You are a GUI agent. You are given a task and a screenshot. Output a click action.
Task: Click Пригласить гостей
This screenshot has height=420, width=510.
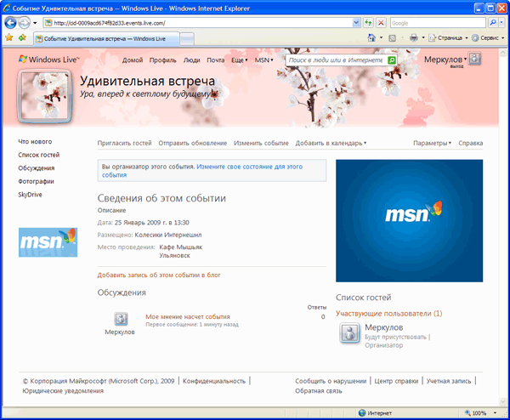pos(125,143)
